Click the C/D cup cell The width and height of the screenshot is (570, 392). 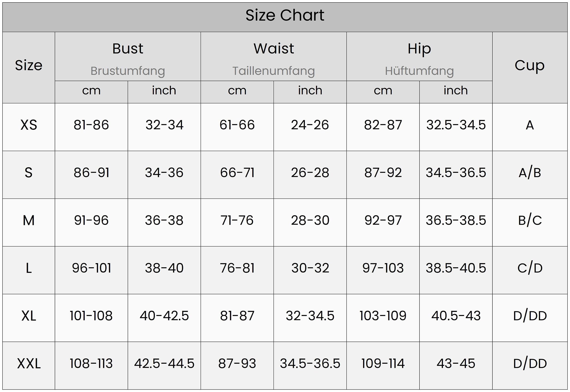click(530, 268)
